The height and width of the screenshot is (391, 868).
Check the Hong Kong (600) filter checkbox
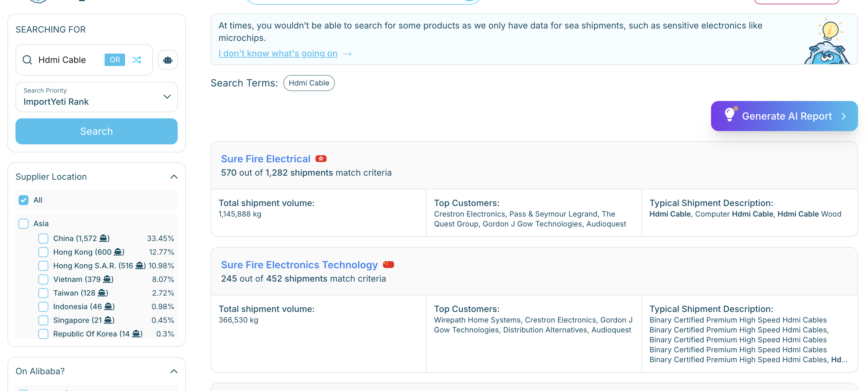(43, 252)
